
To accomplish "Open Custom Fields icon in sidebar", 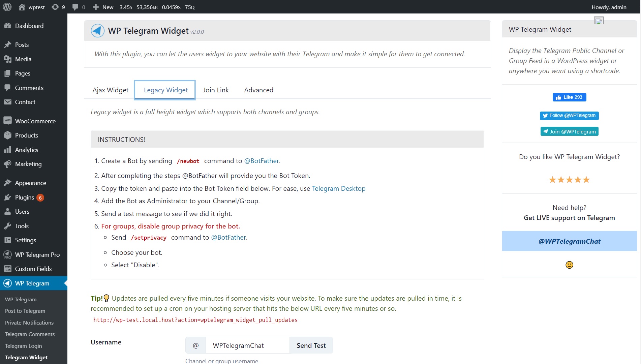I will click(x=7, y=269).
